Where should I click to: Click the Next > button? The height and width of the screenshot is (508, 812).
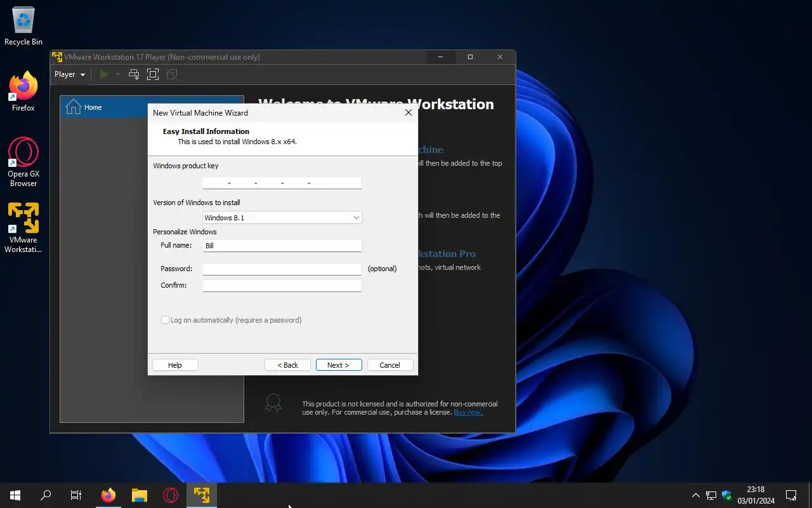(x=339, y=365)
